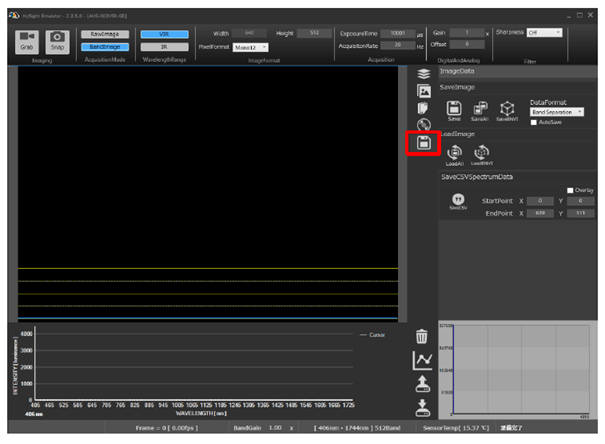
Task: Choose IR wavelength range
Action: (x=164, y=47)
